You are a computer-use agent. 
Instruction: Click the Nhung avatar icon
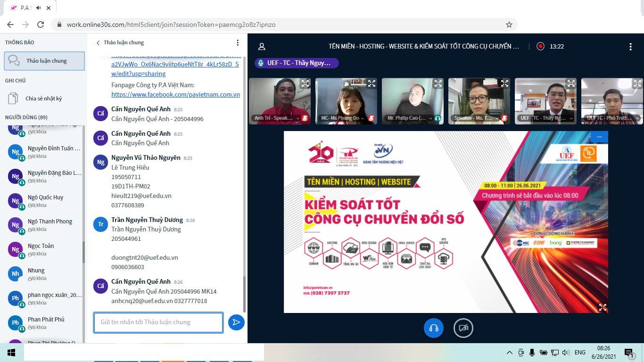pyautogui.click(x=16, y=274)
